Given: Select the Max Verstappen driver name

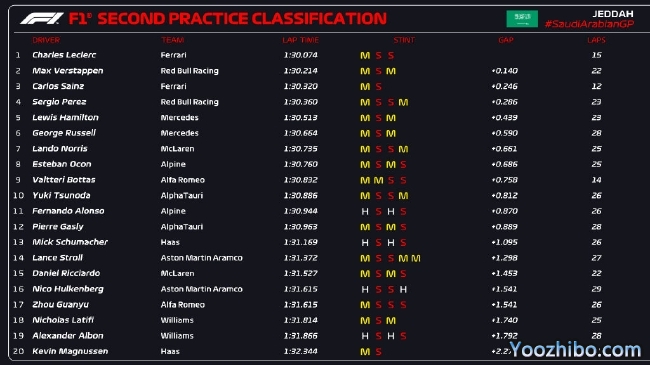Looking at the screenshot, I should (x=68, y=71).
